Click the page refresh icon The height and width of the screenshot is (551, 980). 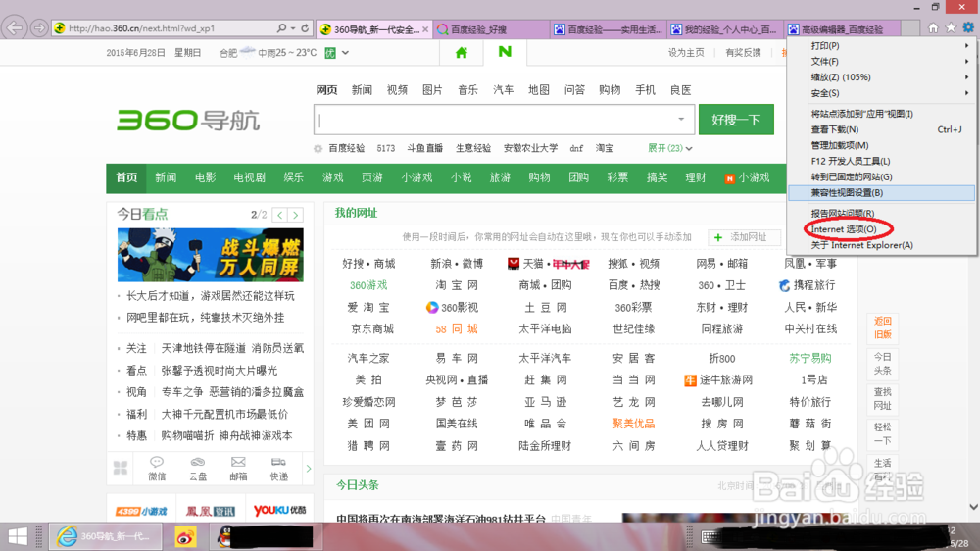[x=305, y=28]
